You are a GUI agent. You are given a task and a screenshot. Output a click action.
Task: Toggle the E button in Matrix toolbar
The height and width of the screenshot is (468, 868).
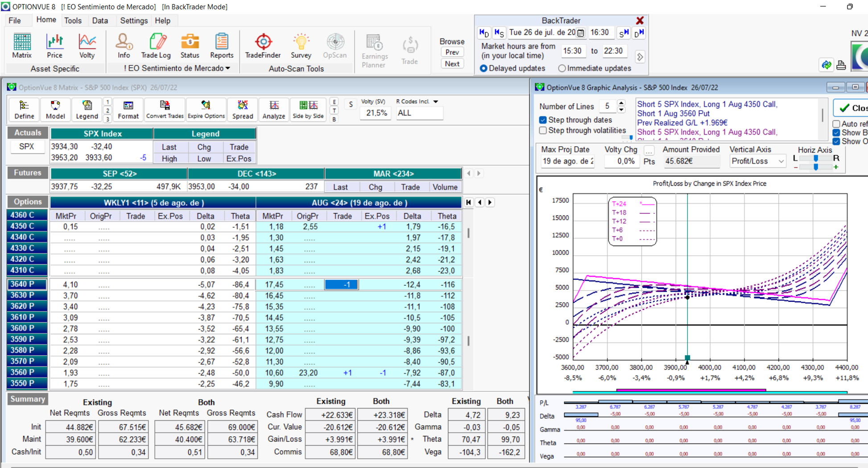(335, 102)
